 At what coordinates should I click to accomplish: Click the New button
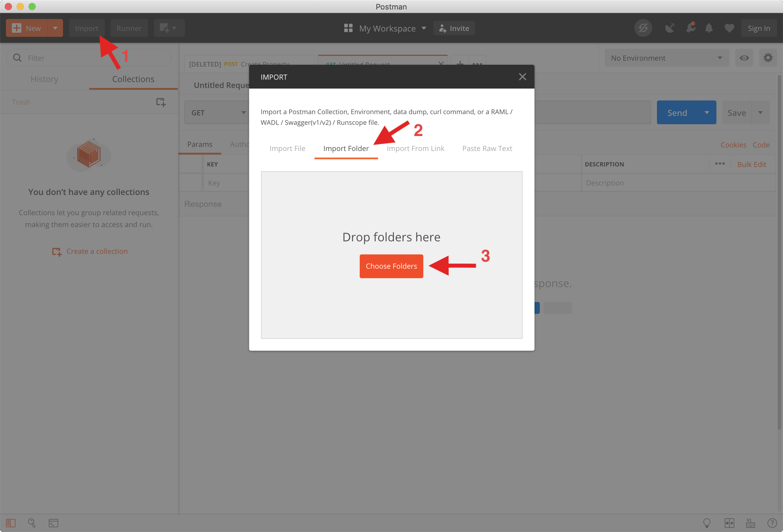27,28
